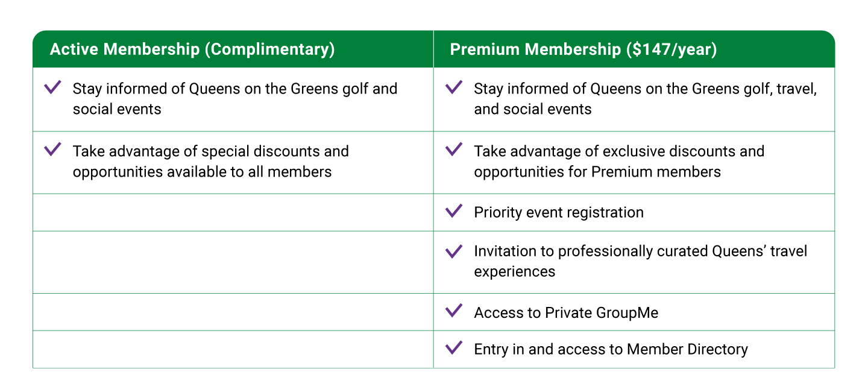The height and width of the screenshot is (392, 868).
Task: Click the checkmark beside Premium golf, travel, and social events
Action: (454, 88)
